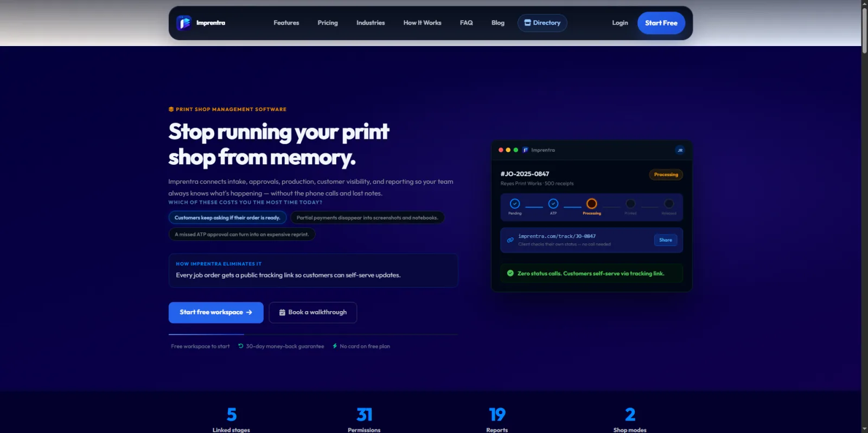Image resolution: width=868 pixels, height=433 pixels.
Task: Click the '2 Shop modes' stat
Action: coord(630,419)
